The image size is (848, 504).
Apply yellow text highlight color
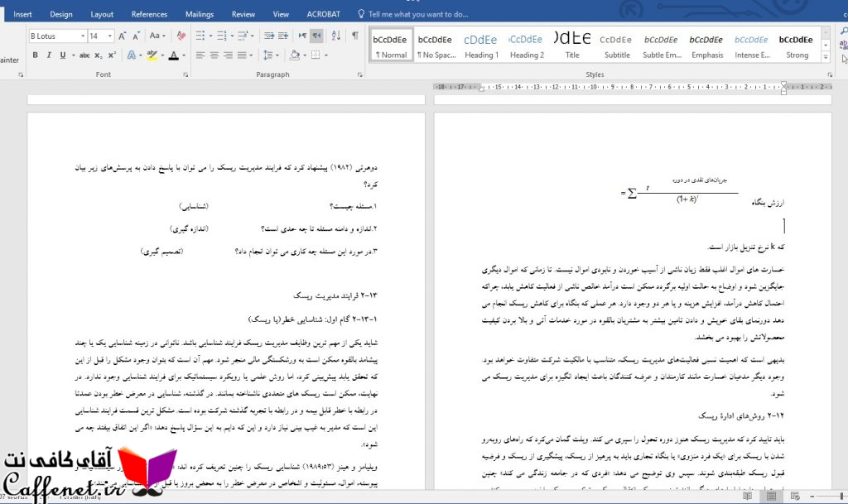pos(152,55)
